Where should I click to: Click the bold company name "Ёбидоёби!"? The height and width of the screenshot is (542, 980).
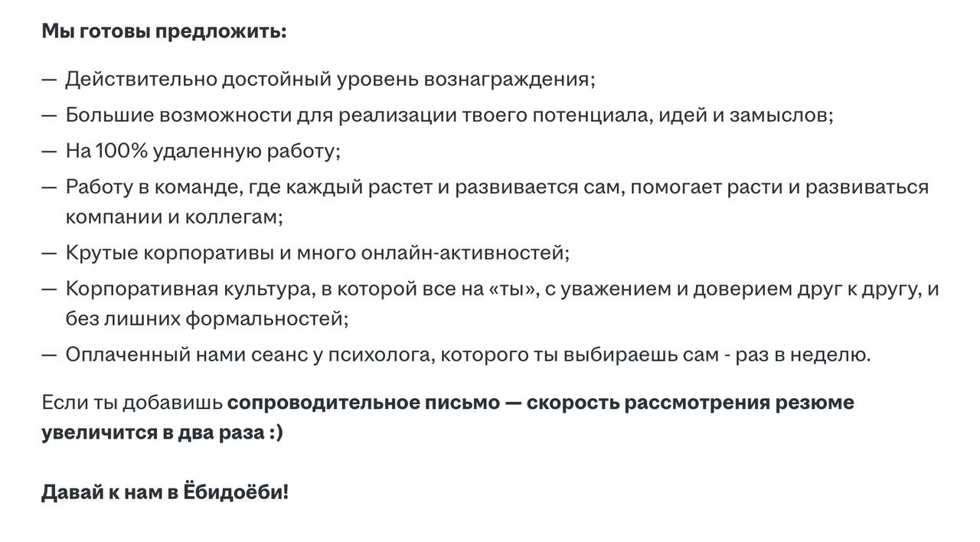236,491
